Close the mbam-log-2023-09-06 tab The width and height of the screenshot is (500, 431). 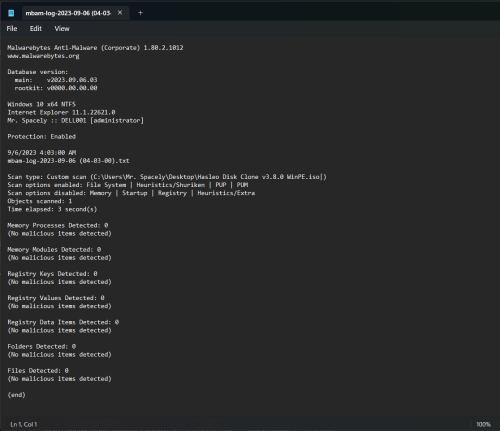pyautogui.click(x=120, y=13)
